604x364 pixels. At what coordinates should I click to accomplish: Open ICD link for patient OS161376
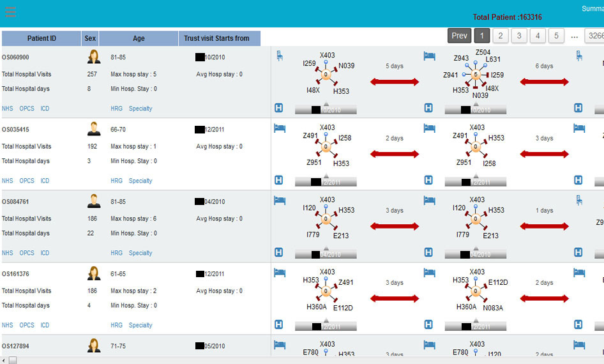pyautogui.click(x=45, y=325)
